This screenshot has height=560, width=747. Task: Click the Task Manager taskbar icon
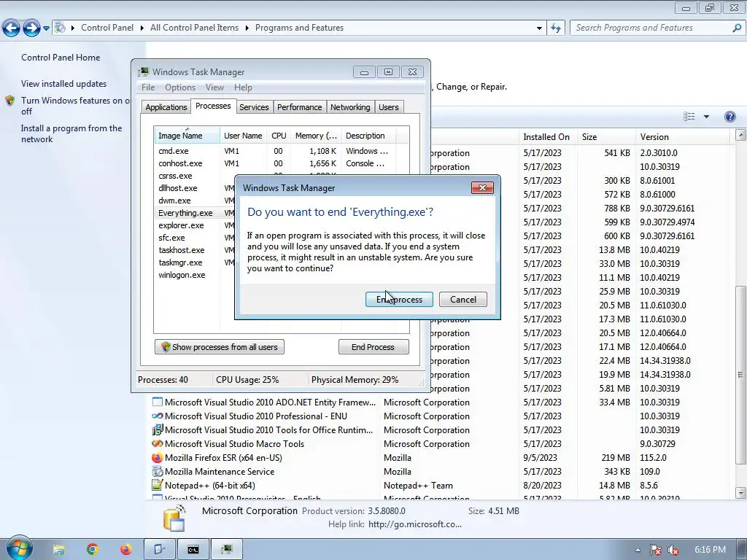coord(227,550)
